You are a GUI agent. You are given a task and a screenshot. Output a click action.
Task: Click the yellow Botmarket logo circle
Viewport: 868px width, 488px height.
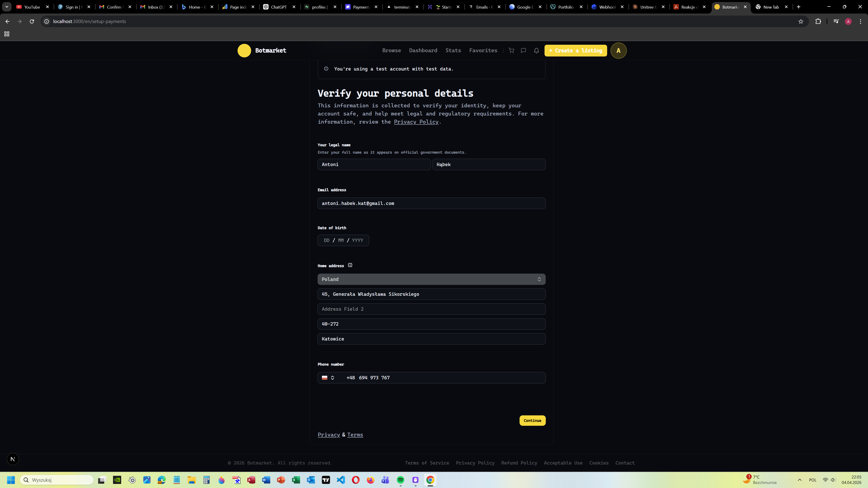click(244, 51)
